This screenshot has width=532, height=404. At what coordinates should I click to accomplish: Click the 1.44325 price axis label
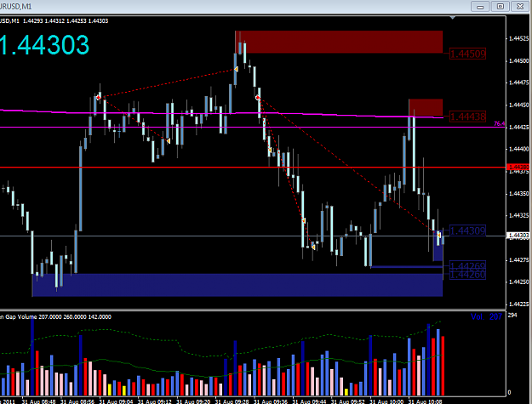click(518, 215)
